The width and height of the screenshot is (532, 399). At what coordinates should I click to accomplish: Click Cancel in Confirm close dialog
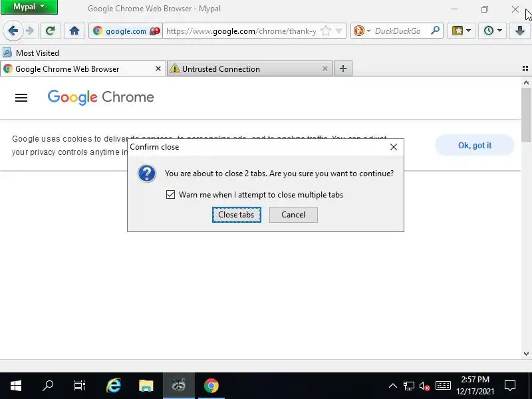point(293,214)
